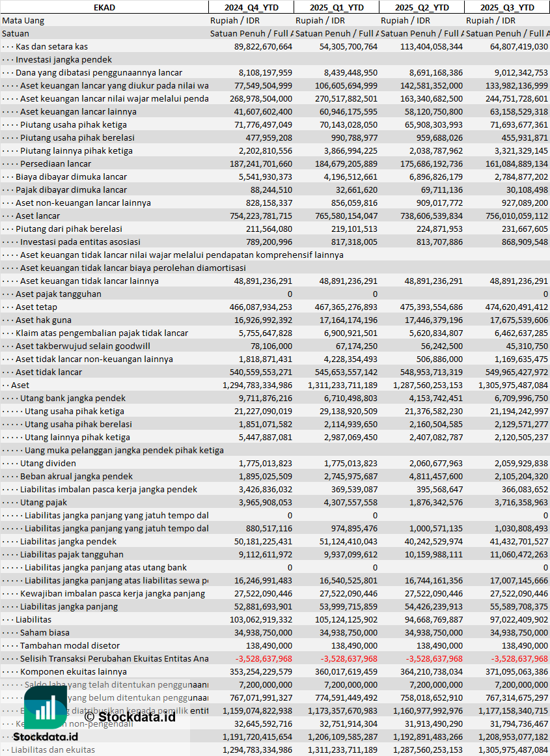550x756 pixels.
Task: Select Aset keuangan lancar lainnya label
Action: [x=78, y=111]
